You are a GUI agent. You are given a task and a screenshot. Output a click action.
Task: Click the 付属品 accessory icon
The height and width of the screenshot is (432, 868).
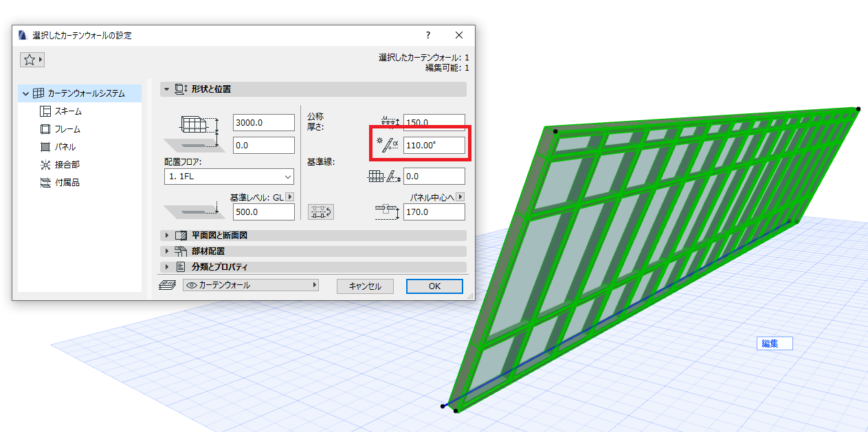coord(45,183)
